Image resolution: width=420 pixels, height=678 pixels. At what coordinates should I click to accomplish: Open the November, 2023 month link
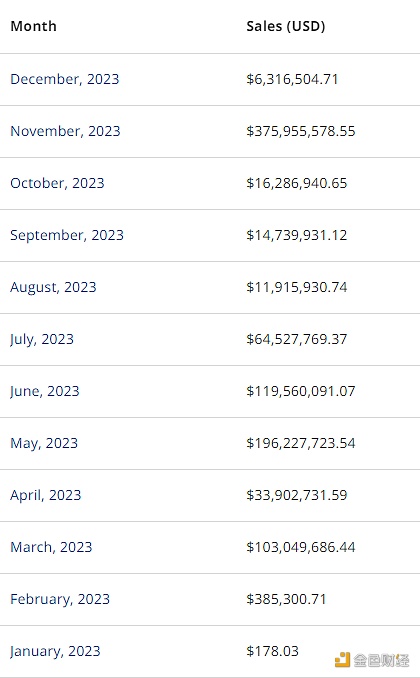click(x=65, y=131)
